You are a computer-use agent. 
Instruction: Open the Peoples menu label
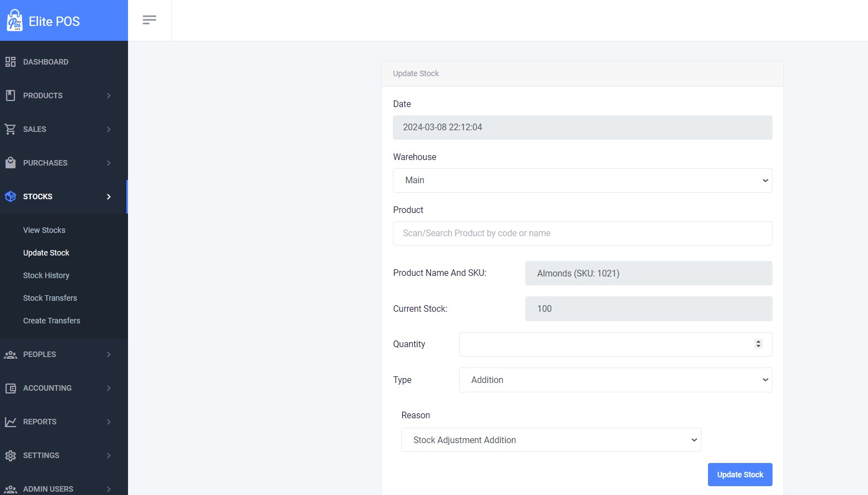(x=40, y=354)
